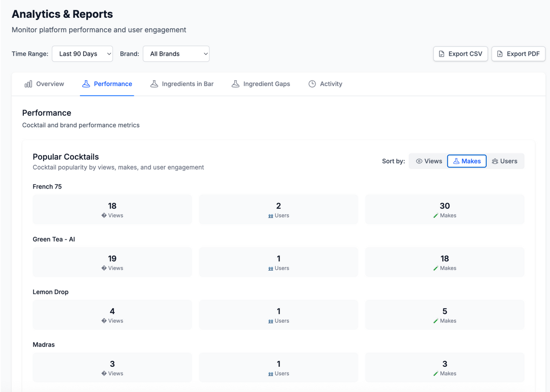Click the green makes icon in French 75 row

tap(436, 216)
